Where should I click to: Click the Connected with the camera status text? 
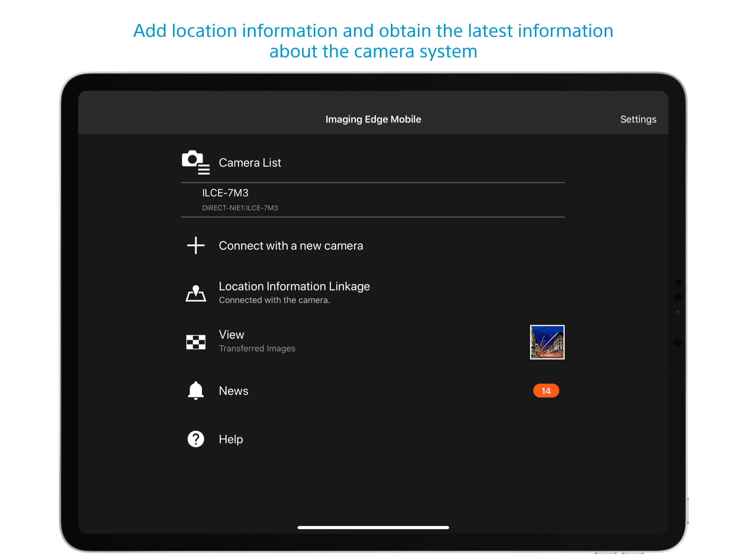[274, 300]
